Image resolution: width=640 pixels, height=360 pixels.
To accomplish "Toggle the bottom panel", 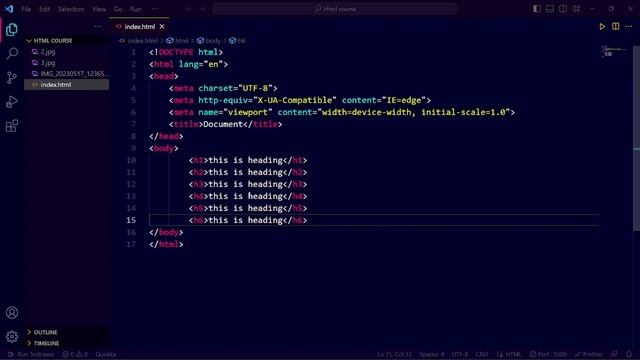I will pos(550,9).
